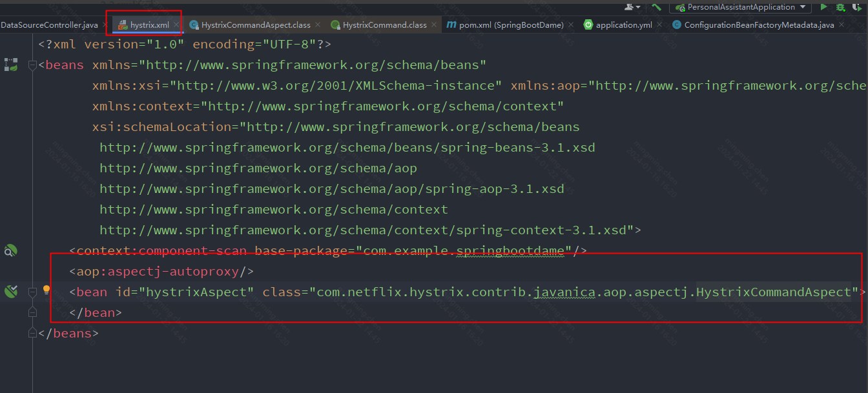Click the Spring application context gutter icon by beans

(x=11, y=65)
